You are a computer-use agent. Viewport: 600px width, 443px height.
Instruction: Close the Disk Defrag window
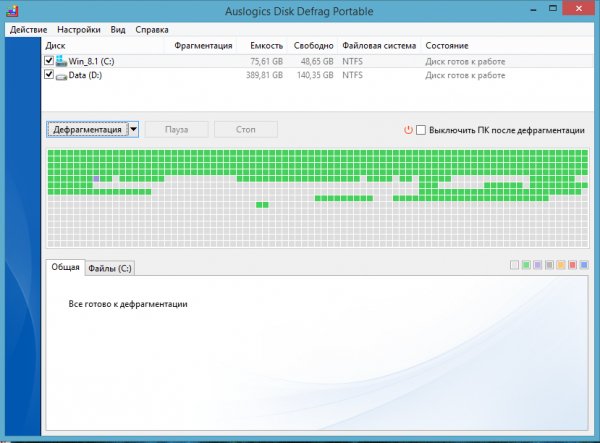point(579,9)
